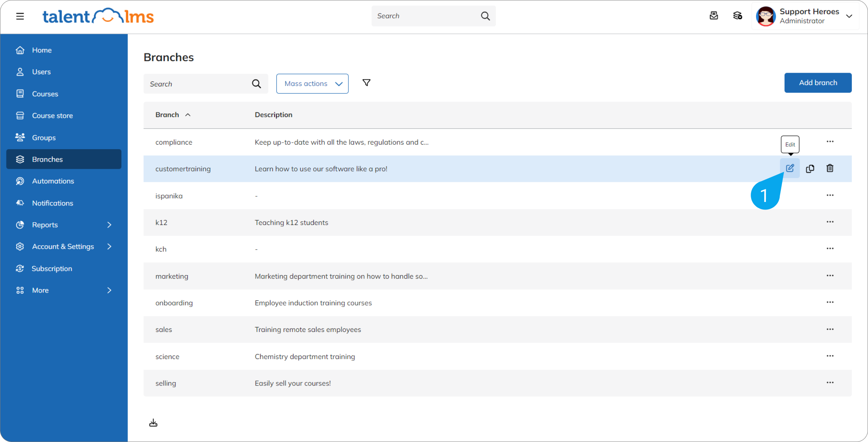Go to Automations in sidebar
Screen dimensions: 868x442
coord(53,181)
